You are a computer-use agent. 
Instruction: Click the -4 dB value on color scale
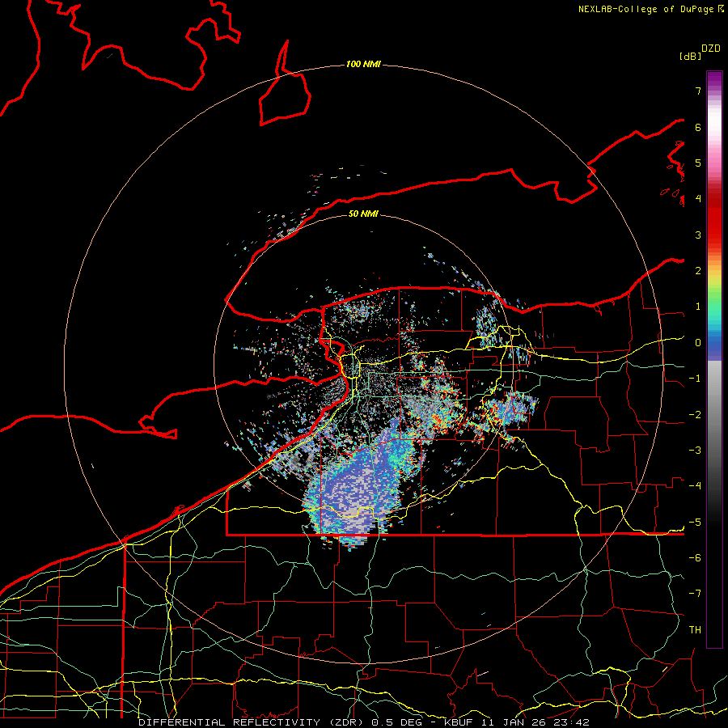click(695, 486)
